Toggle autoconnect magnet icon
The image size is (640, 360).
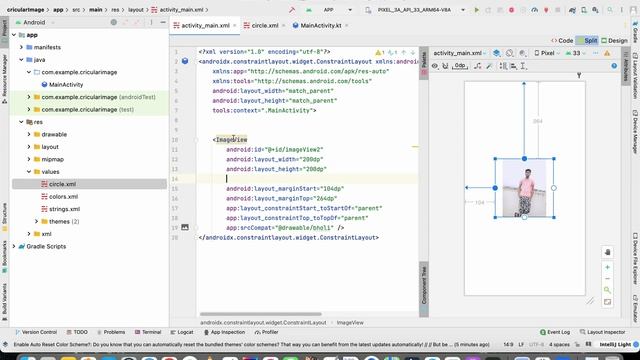tap(445, 66)
